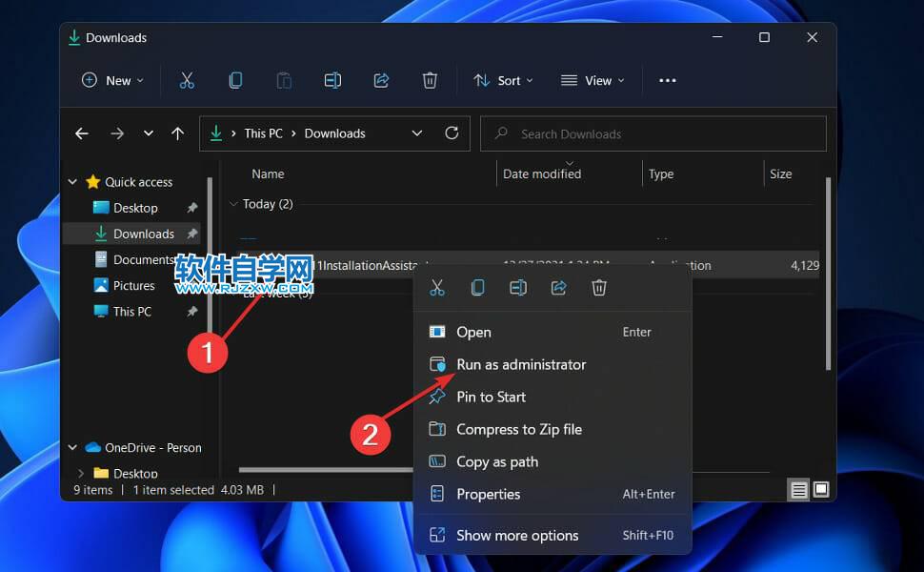
Task: Choose Pin to Start
Action: 552,397
